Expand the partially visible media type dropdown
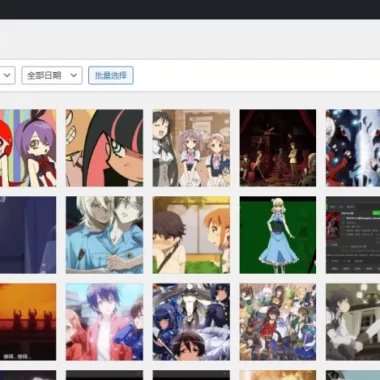This screenshot has height=380, width=380. coord(7,75)
